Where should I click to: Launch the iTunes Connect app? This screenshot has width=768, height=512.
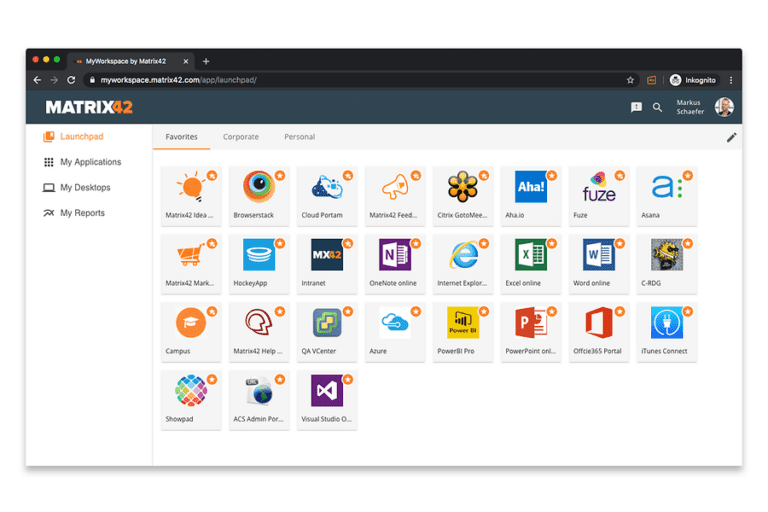(x=667, y=332)
